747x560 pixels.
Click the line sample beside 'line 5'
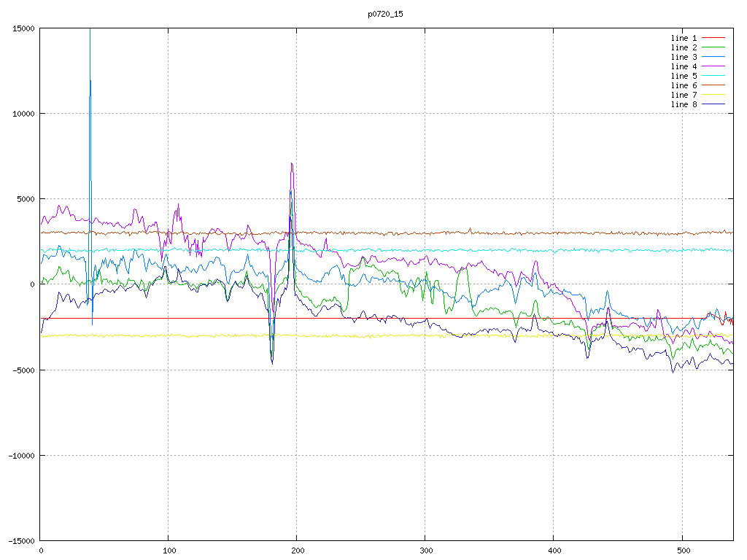click(x=713, y=76)
